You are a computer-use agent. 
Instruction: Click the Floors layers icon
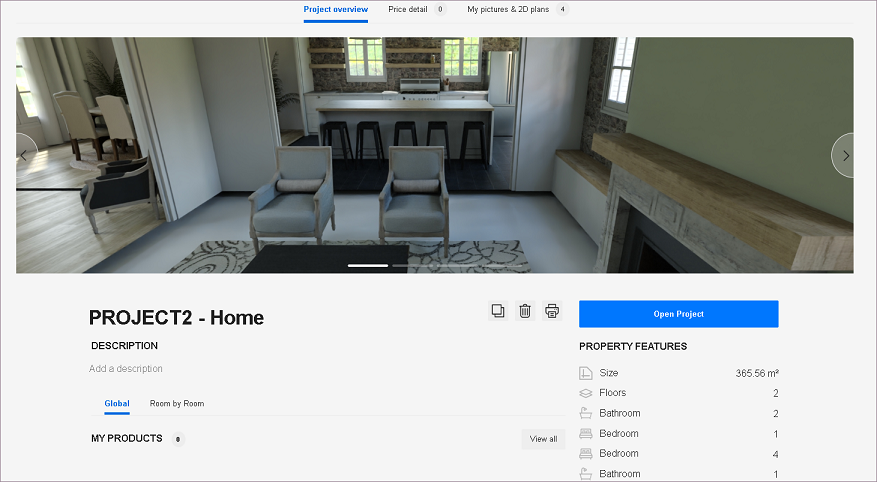(586, 393)
